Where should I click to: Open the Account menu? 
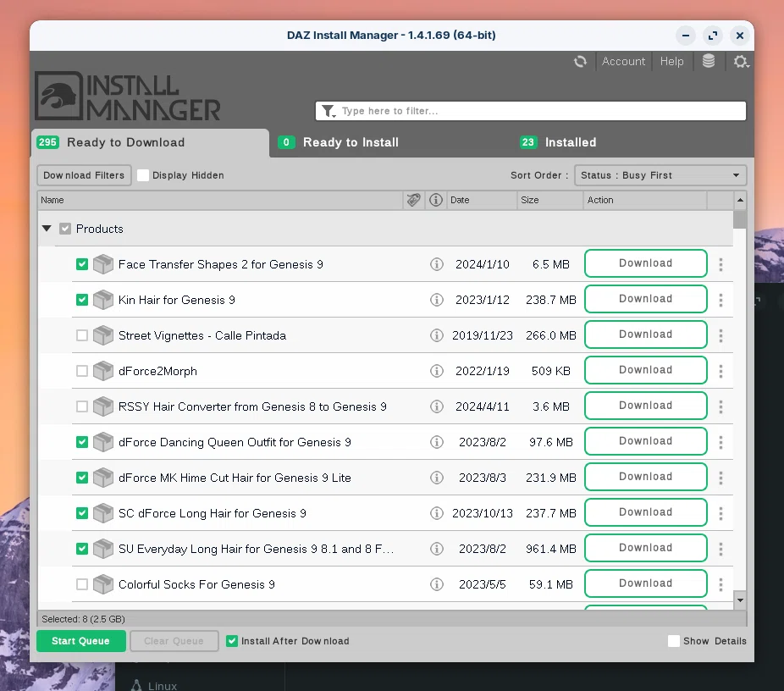point(623,62)
